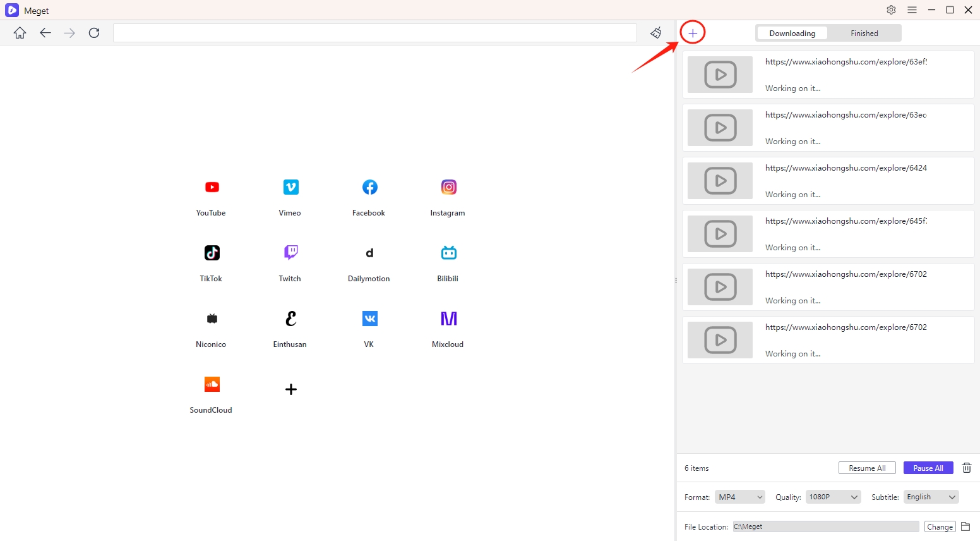Open the Dailymotion shortcut
980x541 pixels.
coord(369,263)
